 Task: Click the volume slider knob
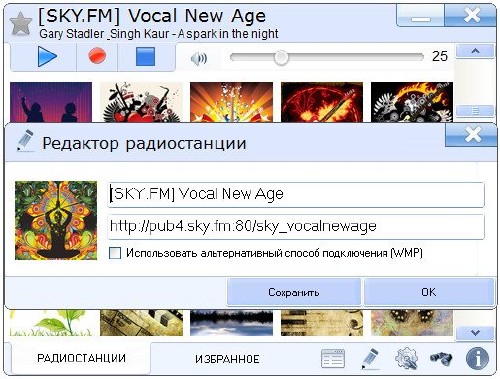click(x=281, y=58)
